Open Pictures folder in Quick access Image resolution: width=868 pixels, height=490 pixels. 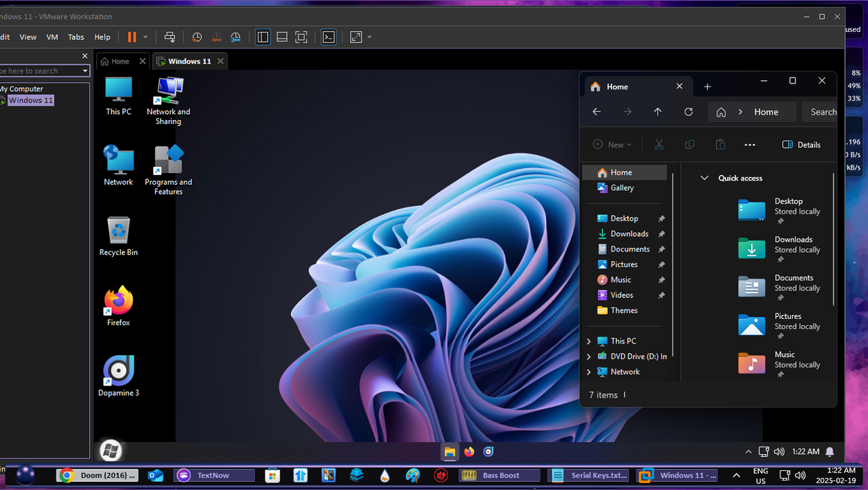coord(780,325)
